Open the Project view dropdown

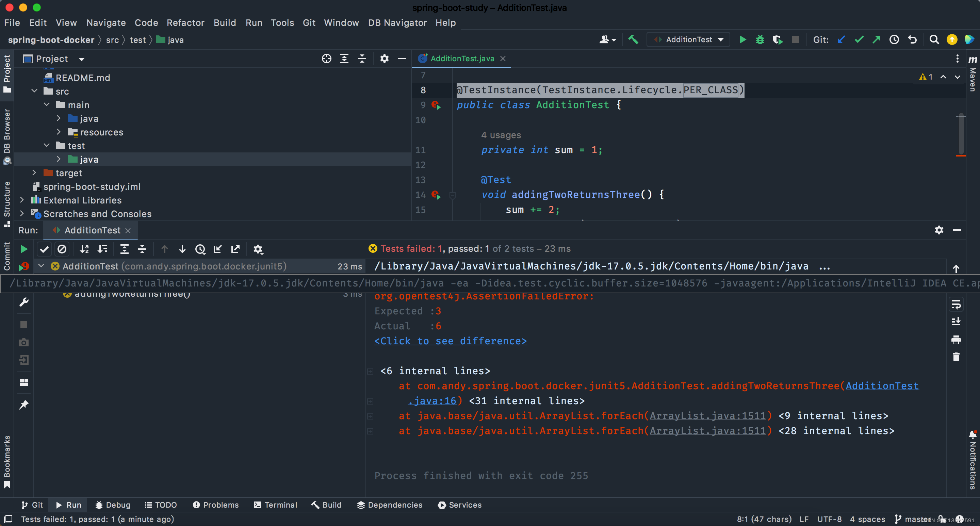pos(81,59)
